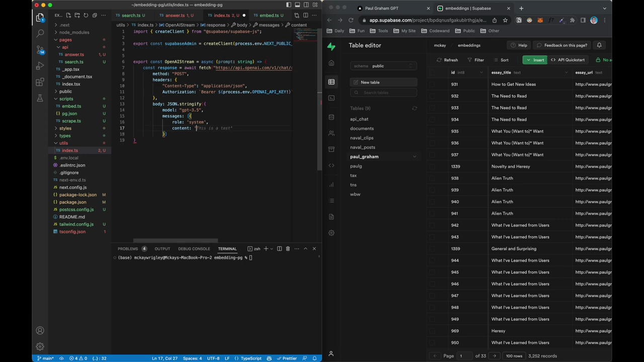Toggle the select-all checkbox in table header
The height and width of the screenshot is (362, 644).
pyautogui.click(x=432, y=72)
